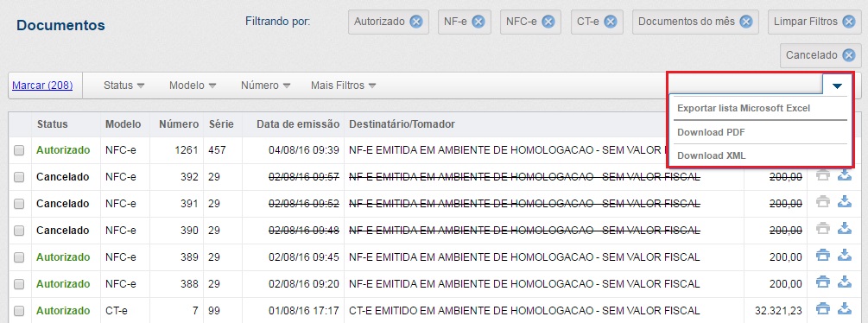Screen dimensions: 868x323
Task: Open the Número filter dropdown
Action: click(266, 85)
